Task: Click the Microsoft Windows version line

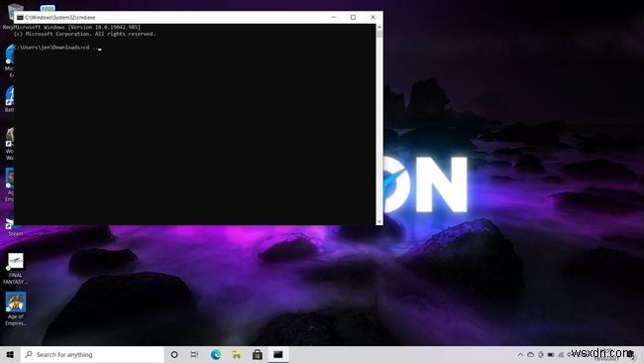Action: [77, 27]
